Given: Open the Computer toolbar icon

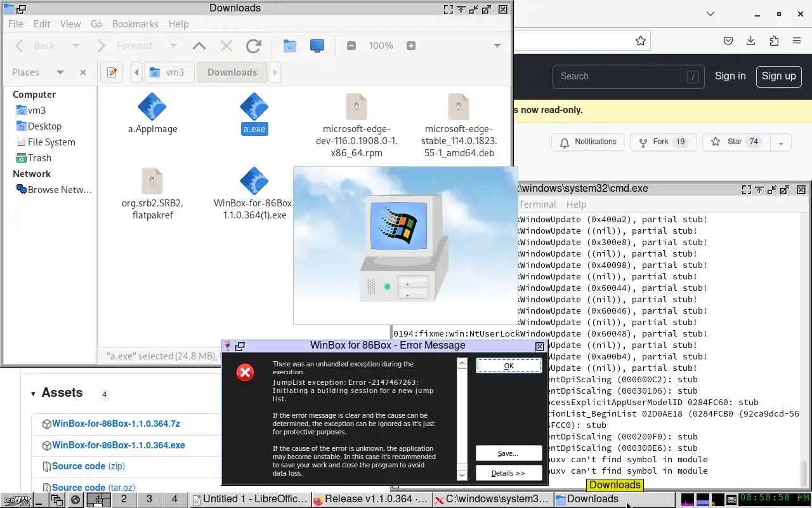Looking at the screenshot, I should (x=317, y=46).
